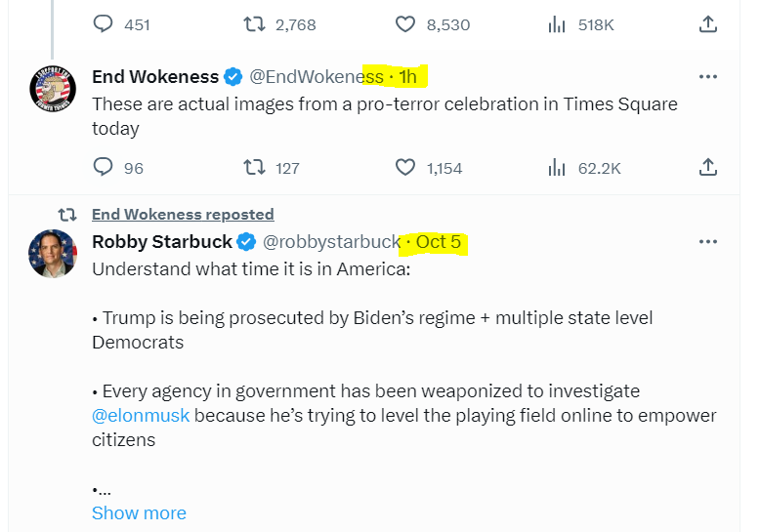The height and width of the screenshot is (532, 761).
Task: Click Robby Starbuck profile avatar
Action: click(x=53, y=254)
